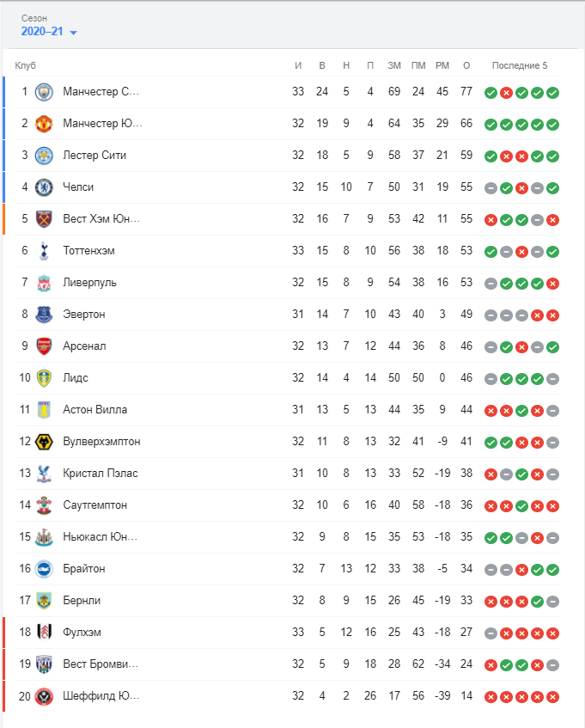Click Manchester City's red loss result icon

point(506,93)
